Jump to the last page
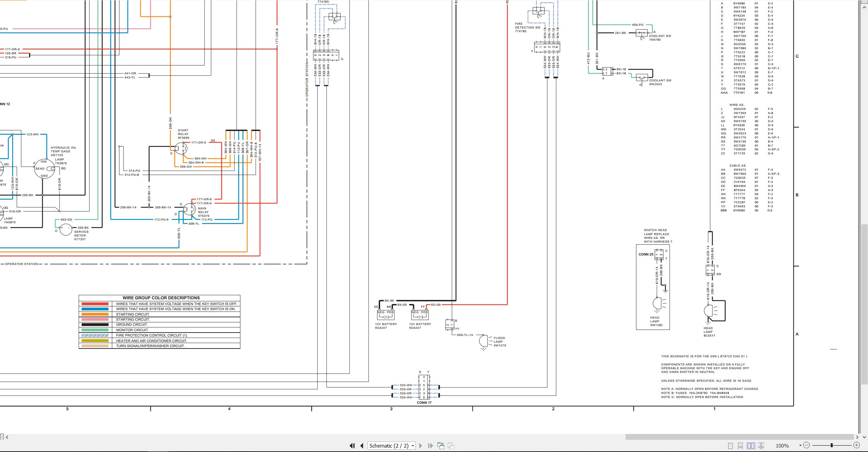 (431, 446)
